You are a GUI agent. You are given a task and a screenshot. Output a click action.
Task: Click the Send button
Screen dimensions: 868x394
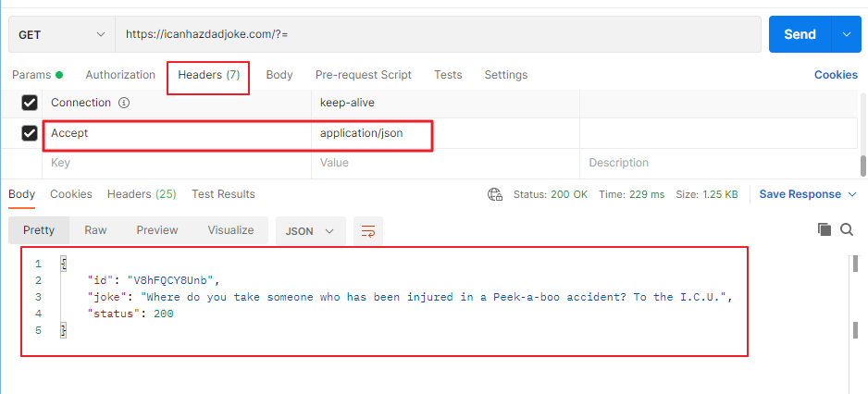coord(800,34)
